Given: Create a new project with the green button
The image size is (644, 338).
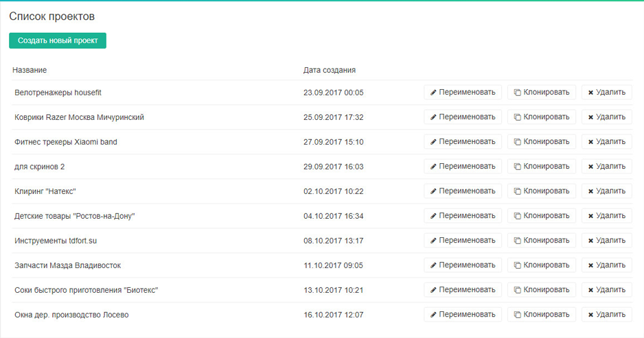Looking at the screenshot, I should point(58,40).
